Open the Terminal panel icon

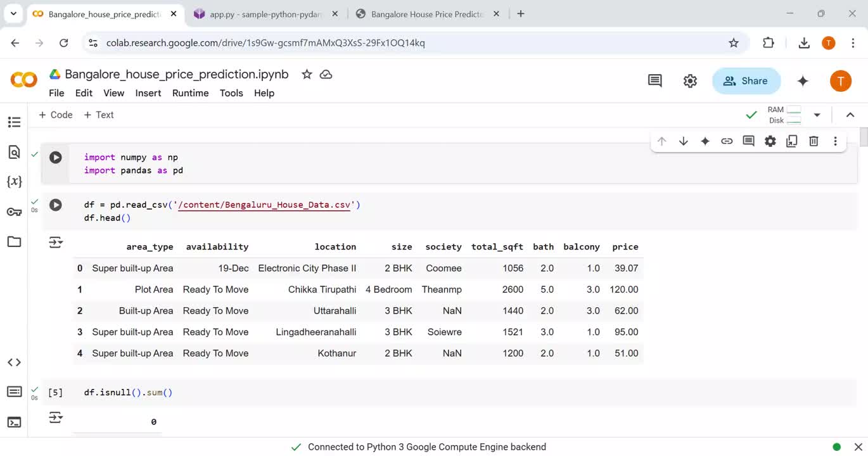[14, 422]
